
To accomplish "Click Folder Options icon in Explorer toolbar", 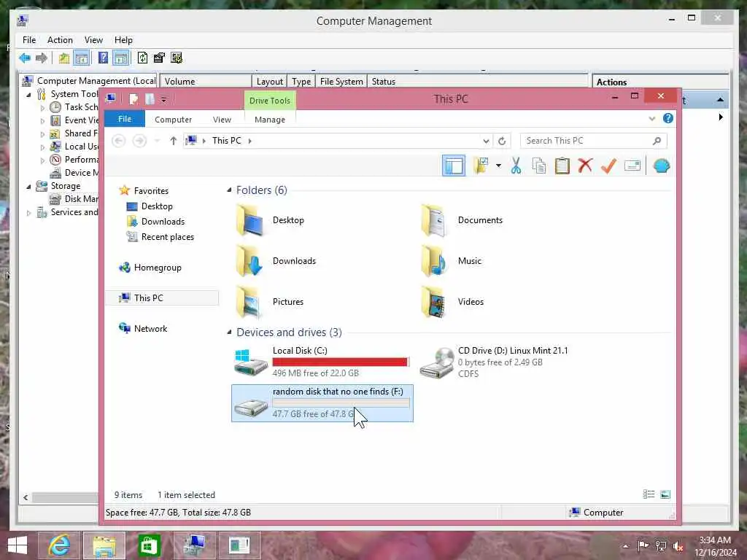I will [481, 166].
